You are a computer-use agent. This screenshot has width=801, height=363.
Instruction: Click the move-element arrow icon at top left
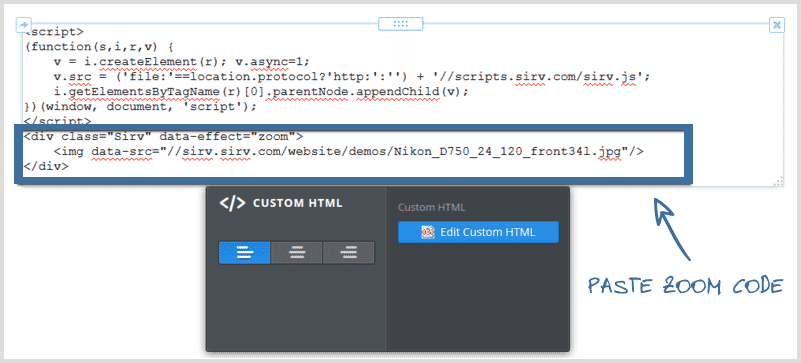click(24, 25)
